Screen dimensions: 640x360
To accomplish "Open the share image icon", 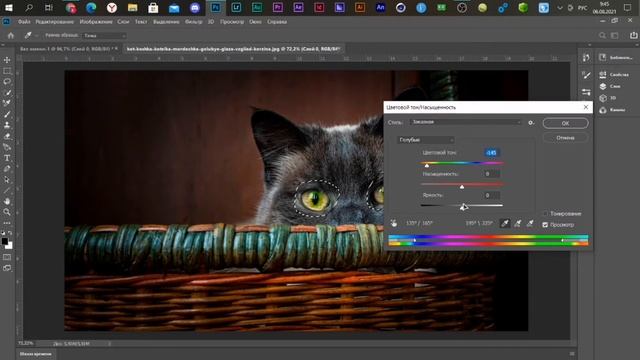I will pyautogui.click(x=633, y=36).
